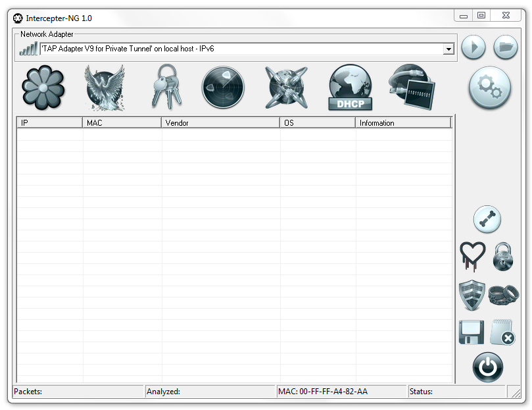Image resolution: width=532 pixels, height=410 pixels.
Task: Switch to Resurrection mode phoenix icon
Action: [x=105, y=88]
